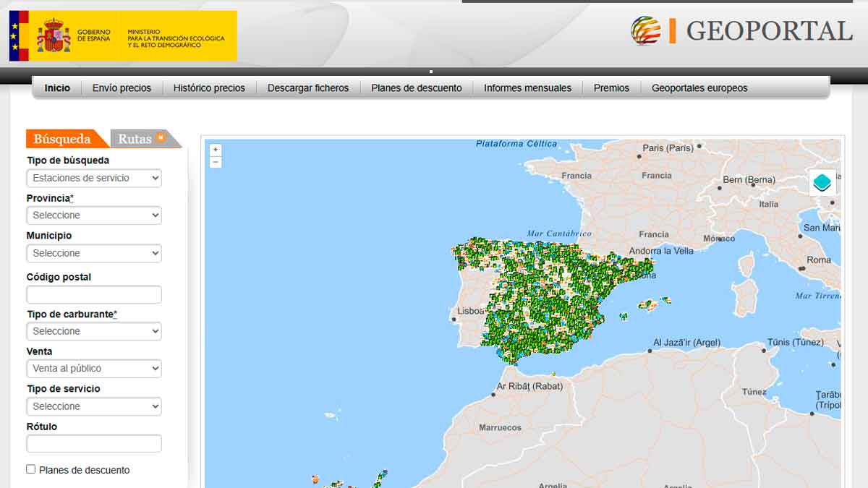
Task: Visit the Geoportales europeos link
Action: click(699, 88)
